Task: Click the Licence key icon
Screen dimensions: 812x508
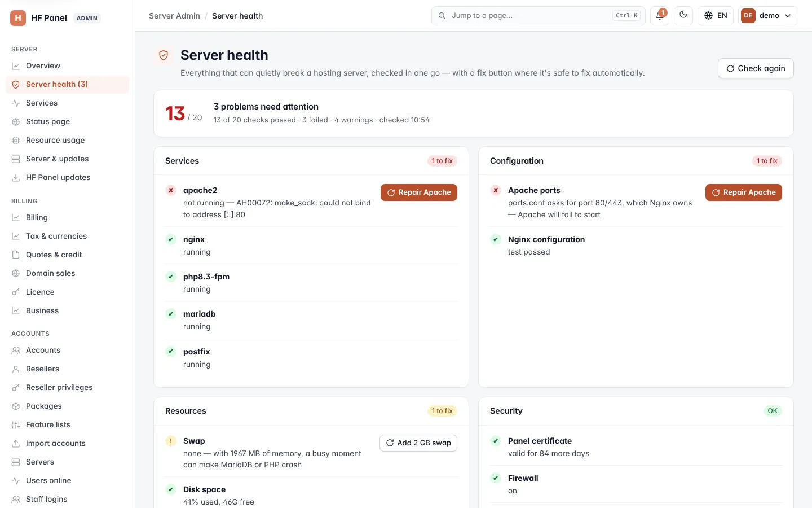Action: tap(16, 292)
